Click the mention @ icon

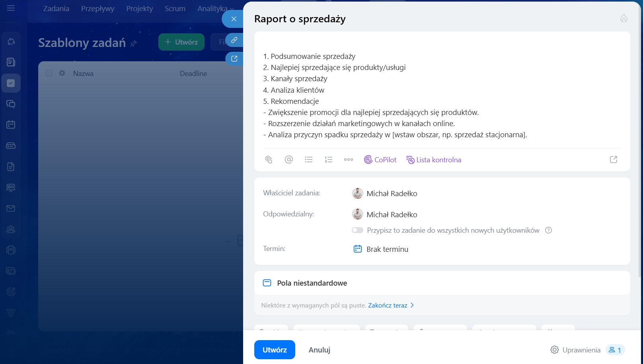tap(289, 160)
